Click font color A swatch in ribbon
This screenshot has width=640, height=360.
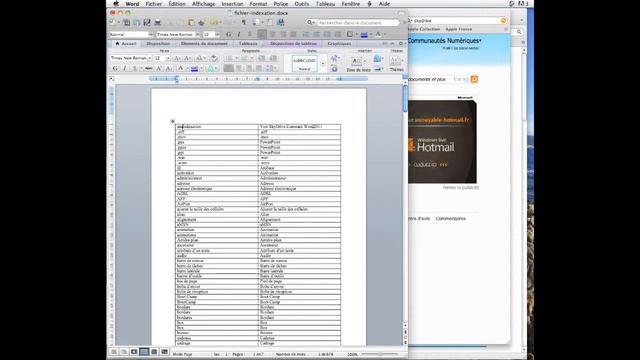181,68
